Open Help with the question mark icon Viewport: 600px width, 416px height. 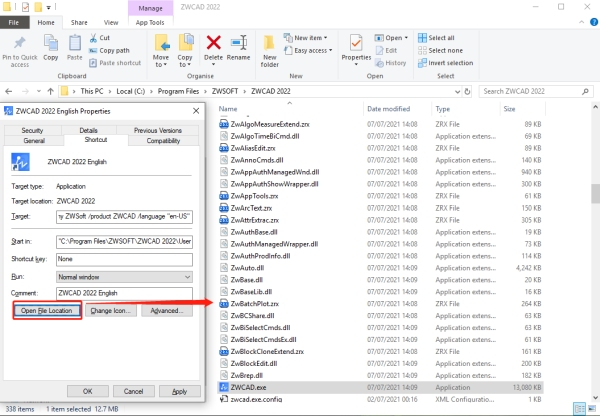coord(594,23)
